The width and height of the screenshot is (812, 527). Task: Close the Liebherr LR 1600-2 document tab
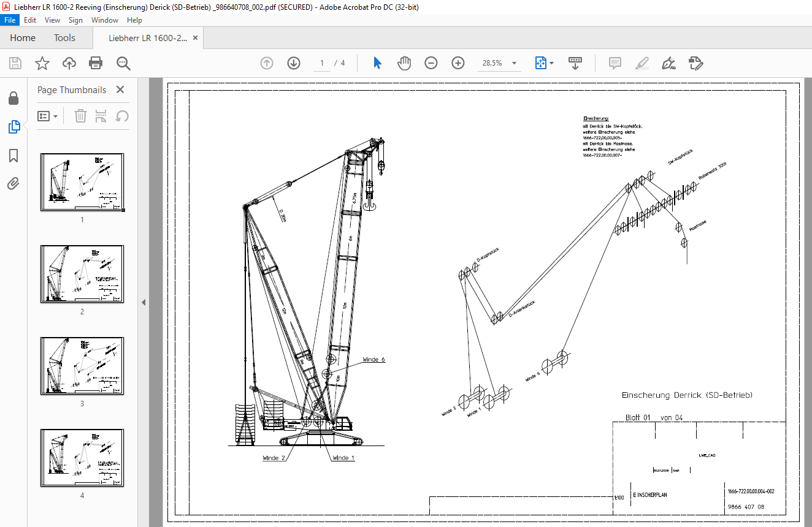click(x=196, y=38)
